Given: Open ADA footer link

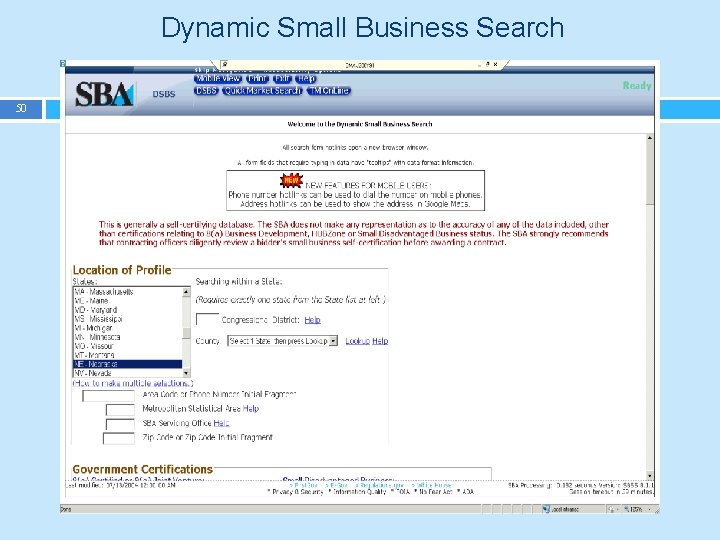Looking at the screenshot, I should pyautogui.click(x=468, y=491).
